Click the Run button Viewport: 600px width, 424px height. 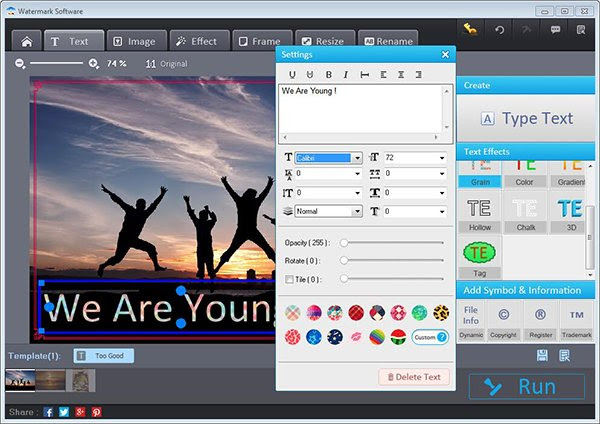point(527,386)
